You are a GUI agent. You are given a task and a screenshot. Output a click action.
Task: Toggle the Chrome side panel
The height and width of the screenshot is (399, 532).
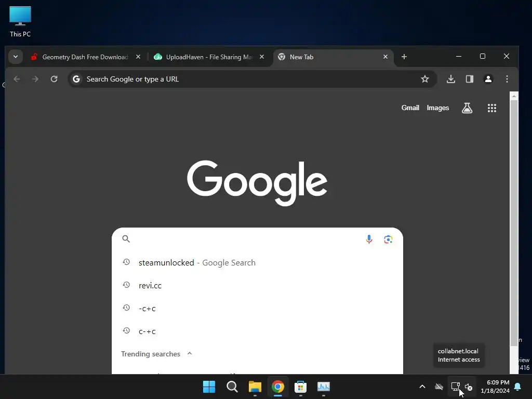(470, 79)
